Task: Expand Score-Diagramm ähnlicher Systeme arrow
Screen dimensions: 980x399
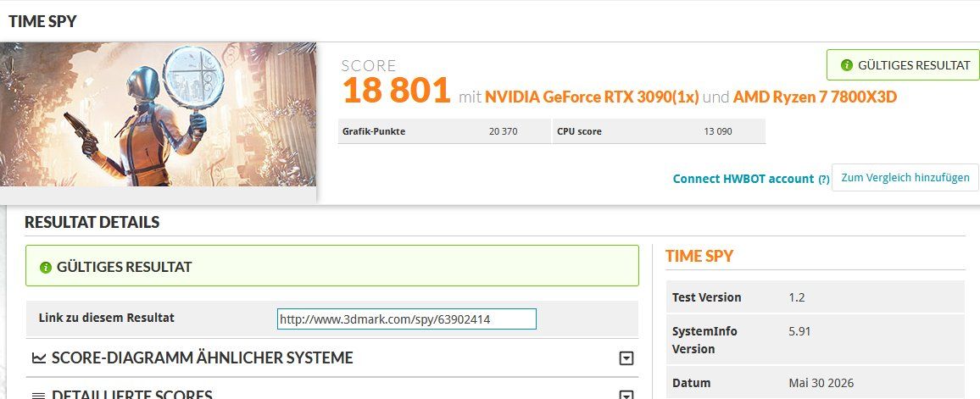Action: [626, 358]
